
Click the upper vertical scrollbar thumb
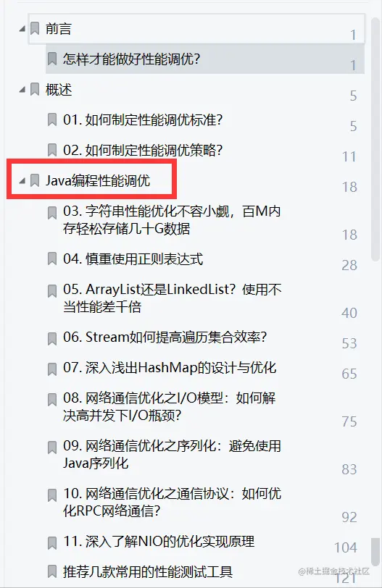[375, 139]
